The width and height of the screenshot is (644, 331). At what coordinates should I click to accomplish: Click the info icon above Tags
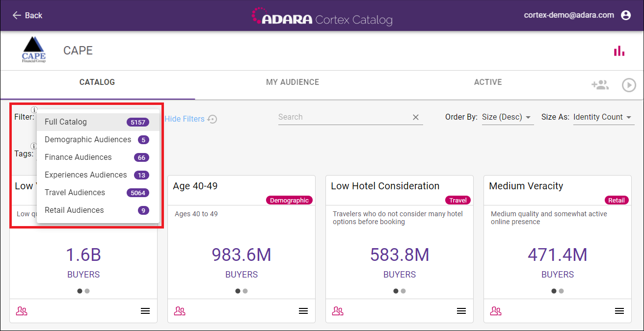click(x=34, y=146)
